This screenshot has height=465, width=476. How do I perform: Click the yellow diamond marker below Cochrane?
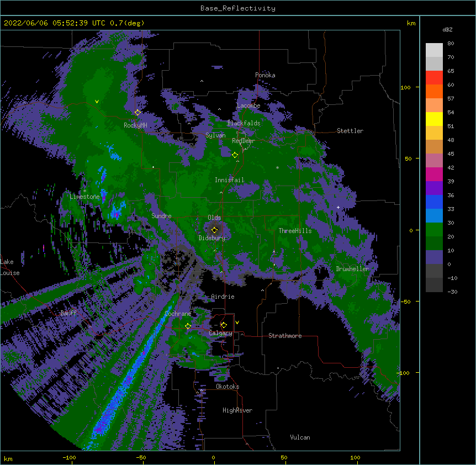click(x=188, y=326)
